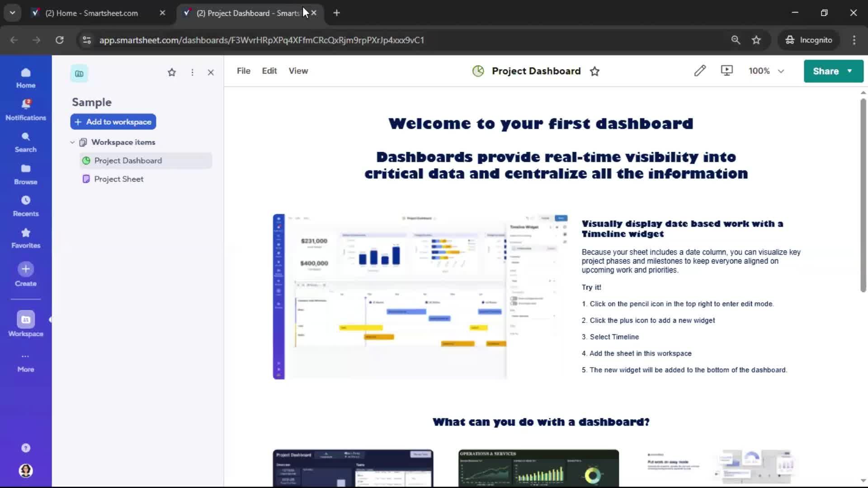Switch to the Home Smartsheet browser tab

90,13
